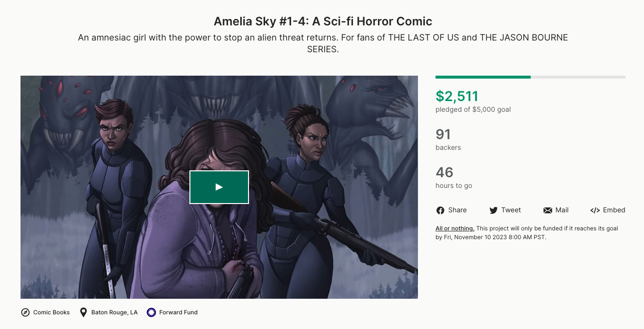Click the $2,511 pledged amount
Viewport: 644px width, 329px height.
tap(457, 96)
